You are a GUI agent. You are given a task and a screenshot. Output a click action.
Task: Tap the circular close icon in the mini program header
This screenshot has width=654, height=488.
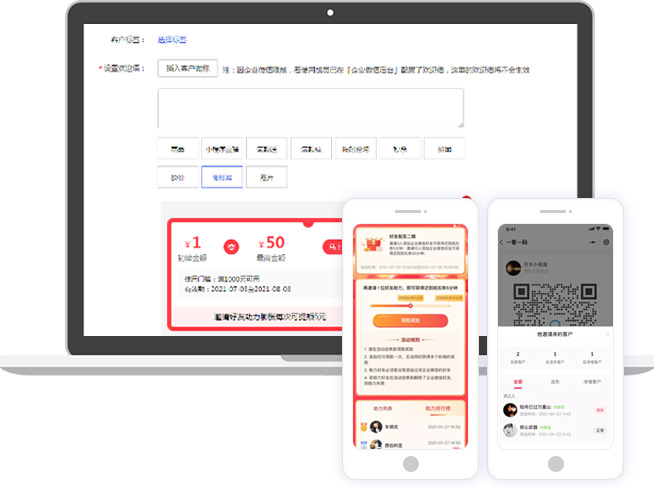tap(606, 243)
